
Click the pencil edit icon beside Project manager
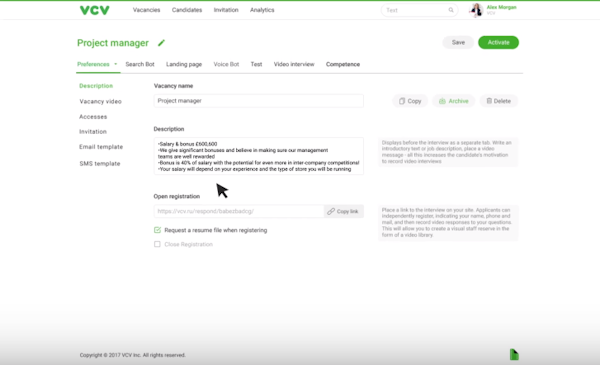pyautogui.click(x=161, y=43)
